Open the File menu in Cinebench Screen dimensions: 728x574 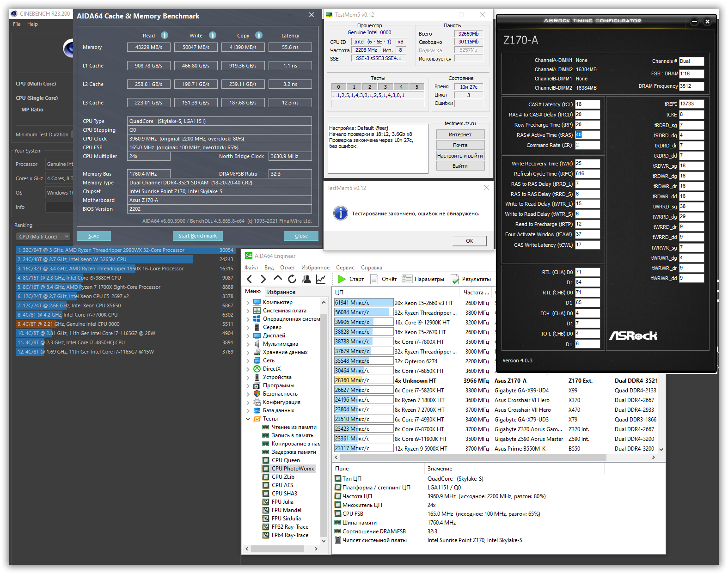(x=17, y=24)
